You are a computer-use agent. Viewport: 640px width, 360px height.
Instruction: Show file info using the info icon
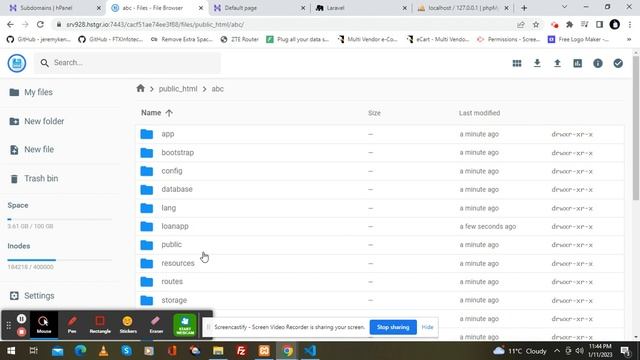click(598, 63)
